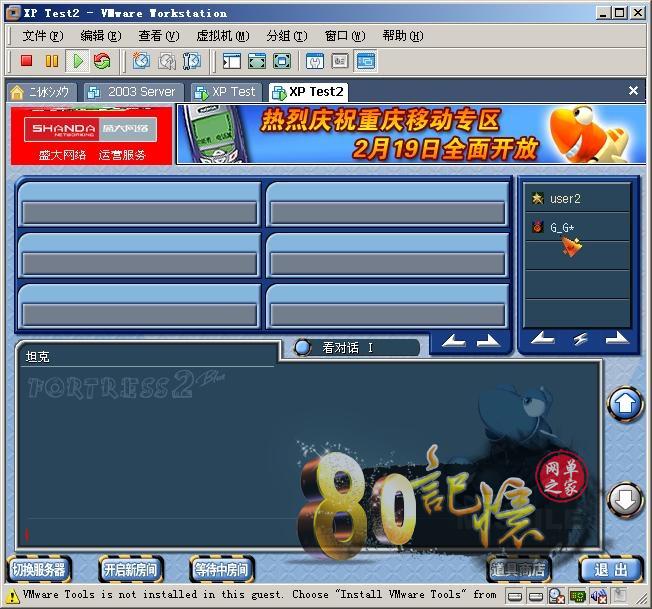The image size is (652, 609).
Task: Go to next page of the user list
Action: coord(616,339)
